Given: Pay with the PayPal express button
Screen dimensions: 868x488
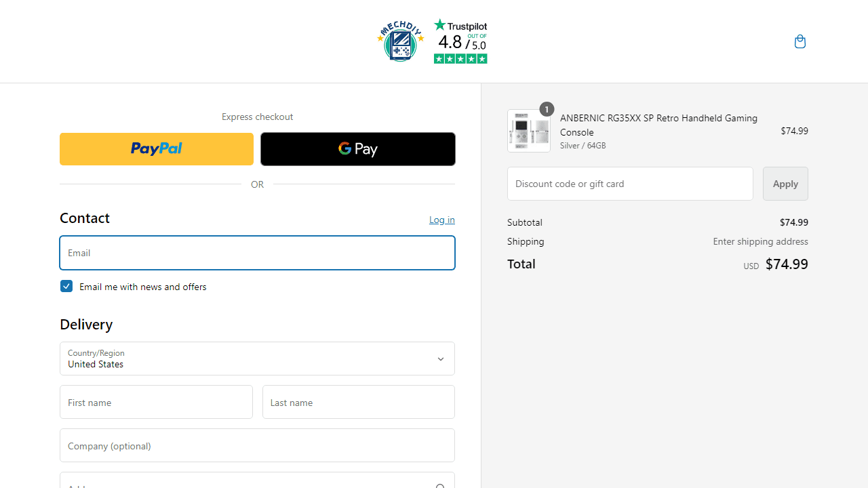Looking at the screenshot, I should pyautogui.click(x=157, y=149).
